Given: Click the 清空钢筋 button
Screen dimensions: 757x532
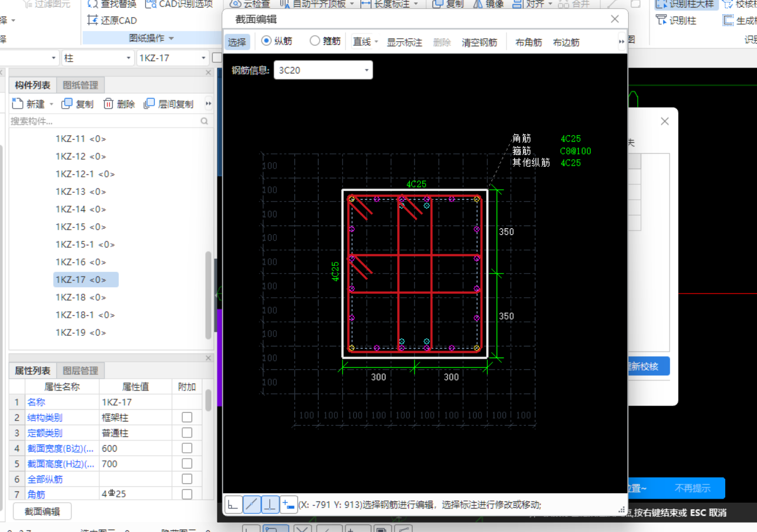Looking at the screenshot, I should [480, 42].
